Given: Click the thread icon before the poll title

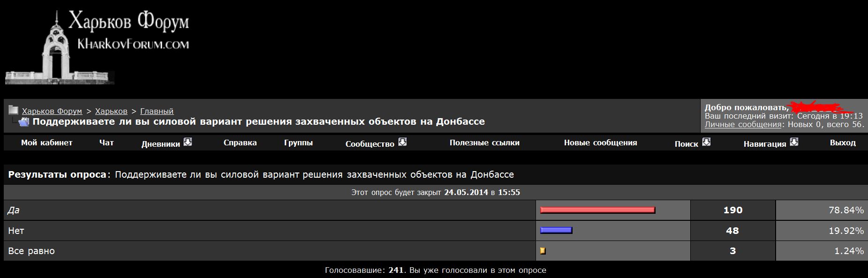Looking at the screenshot, I should tap(23, 122).
